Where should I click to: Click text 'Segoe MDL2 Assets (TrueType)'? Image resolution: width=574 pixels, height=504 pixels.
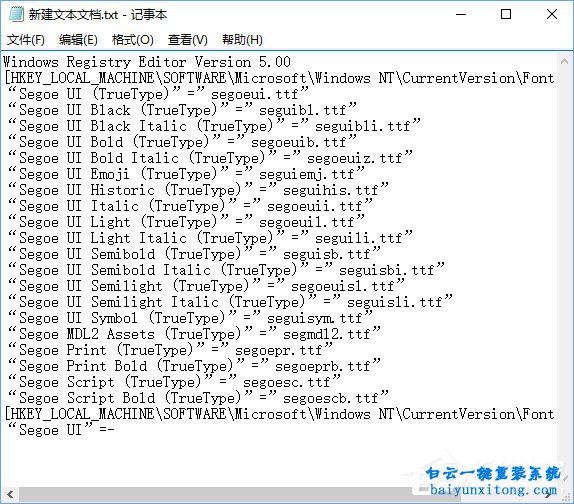[130, 334]
